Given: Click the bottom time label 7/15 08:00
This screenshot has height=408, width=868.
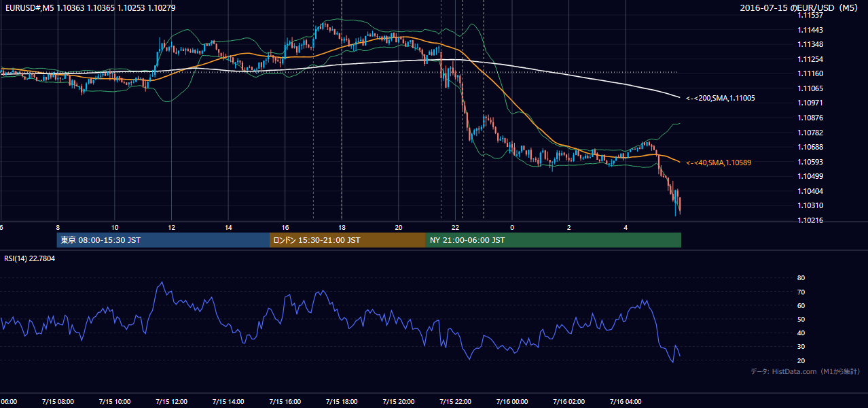Looking at the screenshot, I should tap(58, 401).
